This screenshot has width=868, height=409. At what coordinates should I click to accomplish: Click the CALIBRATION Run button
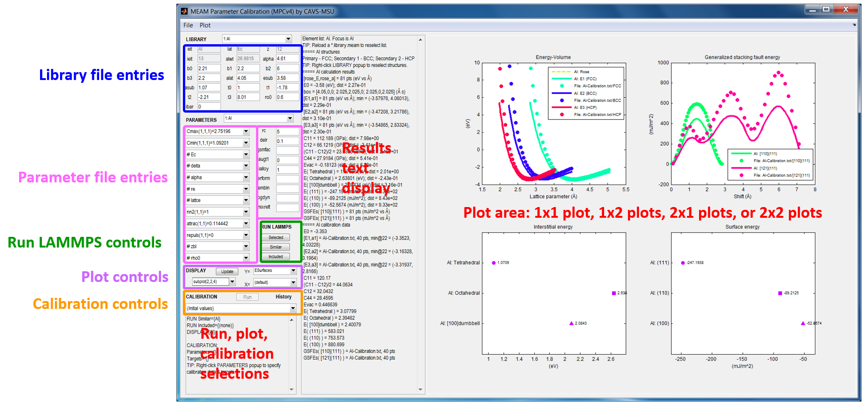tap(247, 297)
